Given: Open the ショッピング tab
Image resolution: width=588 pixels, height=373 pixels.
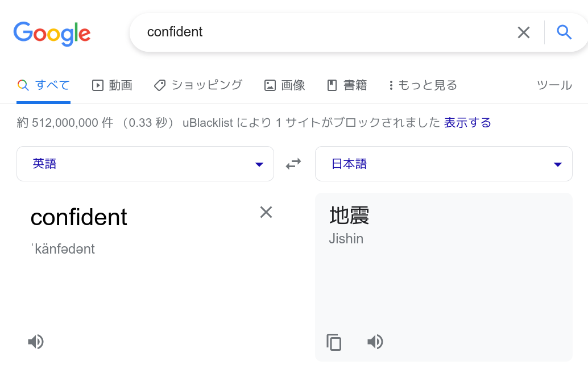Looking at the screenshot, I should [198, 85].
